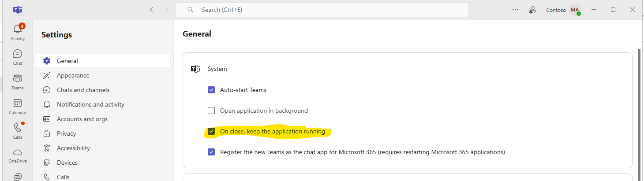Open the Calendar app icon
Viewport: 644px width, 181px height.
[x=18, y=106]
